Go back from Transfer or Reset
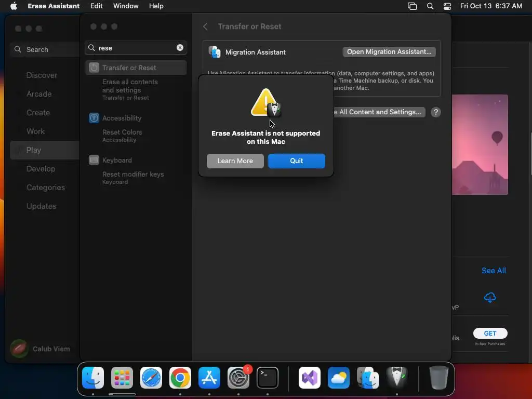The image size is (532, 399). tap(205, 26)
